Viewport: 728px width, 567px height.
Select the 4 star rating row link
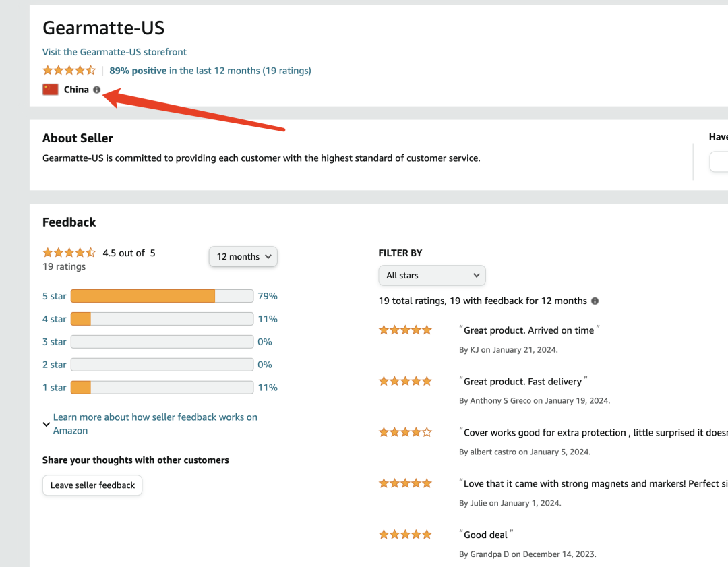tap(55, 319)
